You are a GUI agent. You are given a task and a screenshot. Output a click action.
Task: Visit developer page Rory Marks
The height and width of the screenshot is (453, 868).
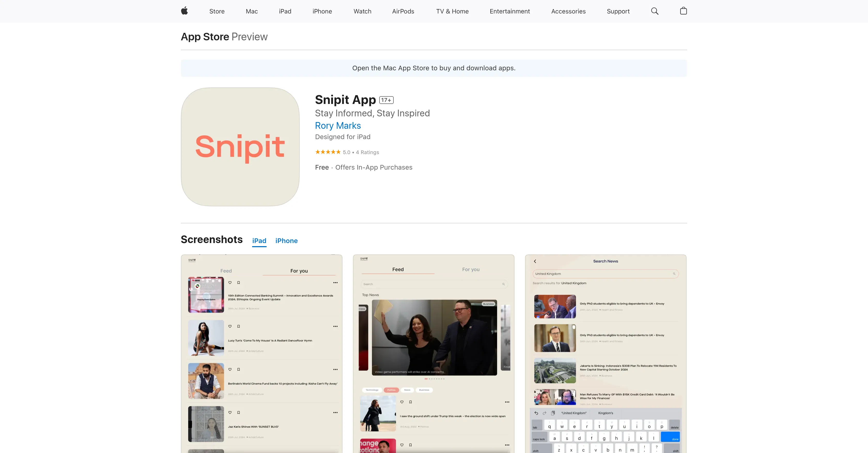click(x=338, y=125)
